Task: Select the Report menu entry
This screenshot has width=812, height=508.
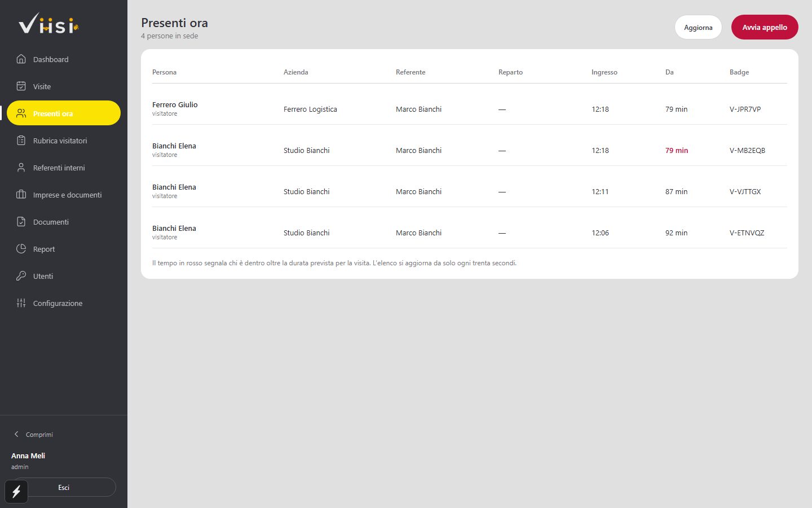Action: pyautogui.click(x=64, y=249)
